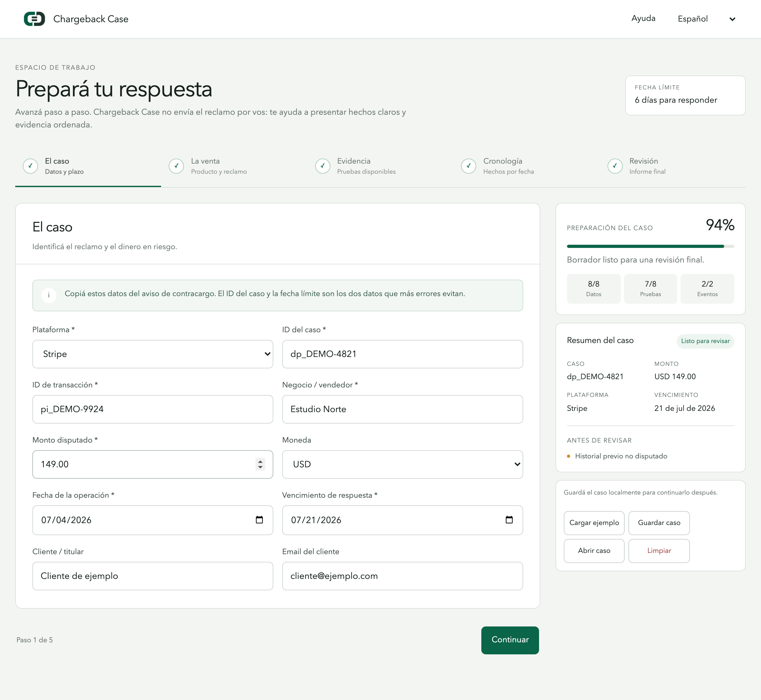Click the Limpiar button
761x700 pixels.
click(659, 551)
